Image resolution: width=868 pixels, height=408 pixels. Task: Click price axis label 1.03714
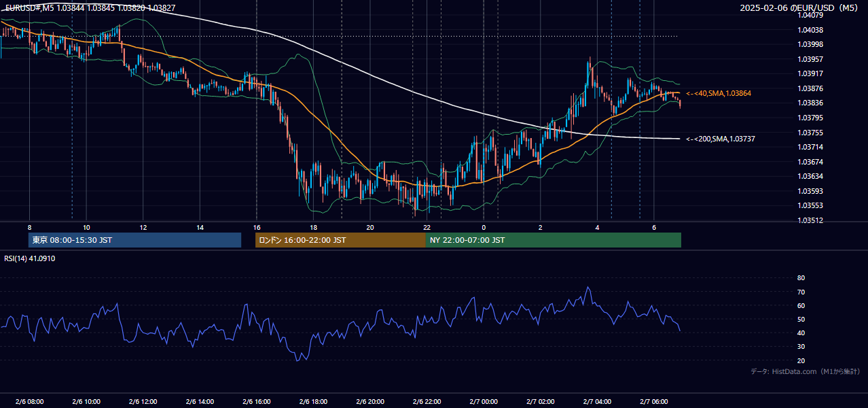pos(811,147)
